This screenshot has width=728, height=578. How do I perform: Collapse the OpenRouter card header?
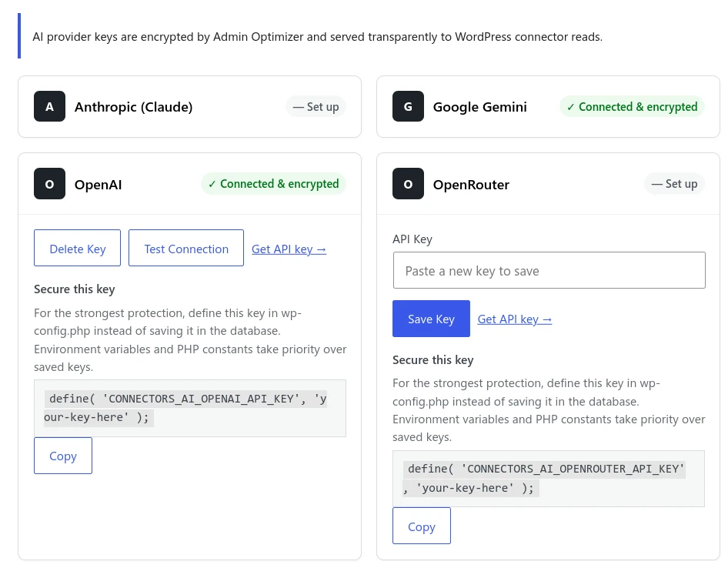pos(548,184)
